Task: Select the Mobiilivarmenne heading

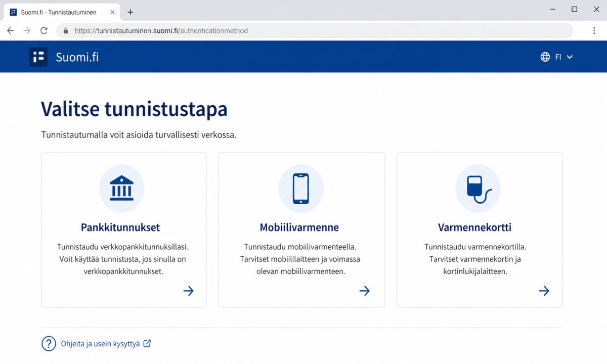Action: coord(299,227)
